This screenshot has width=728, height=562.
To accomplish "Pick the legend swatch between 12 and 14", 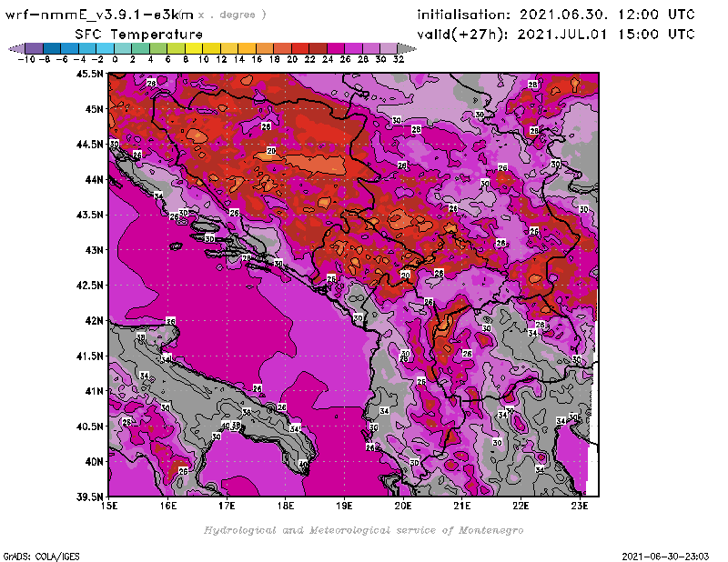I will [x=229, y=49].
